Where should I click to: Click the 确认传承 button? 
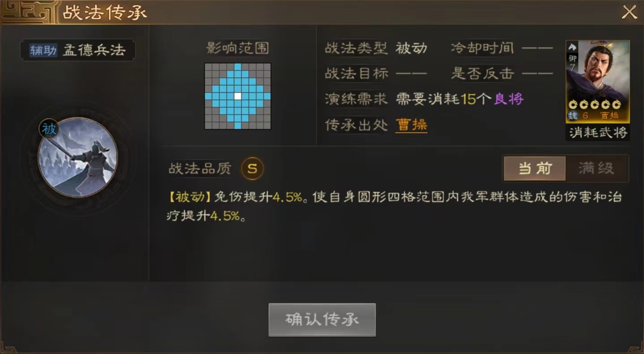pyautogui.click(x=322, y=320)
